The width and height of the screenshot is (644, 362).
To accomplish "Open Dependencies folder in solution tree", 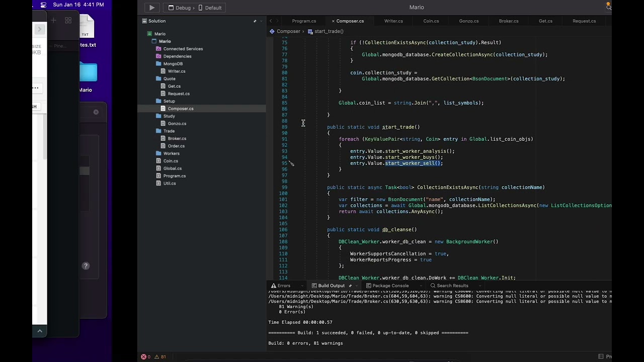I will coord(174,56).
